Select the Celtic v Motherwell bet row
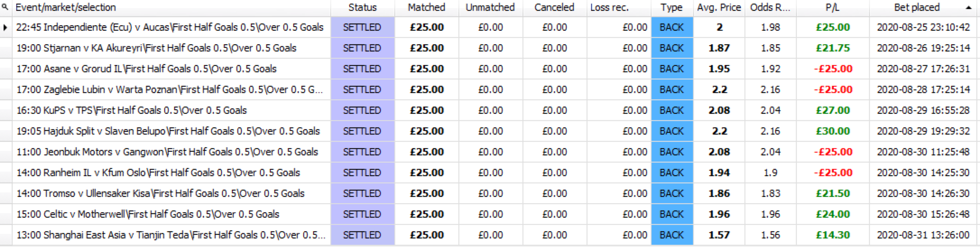980x252 pixels. 490,214
